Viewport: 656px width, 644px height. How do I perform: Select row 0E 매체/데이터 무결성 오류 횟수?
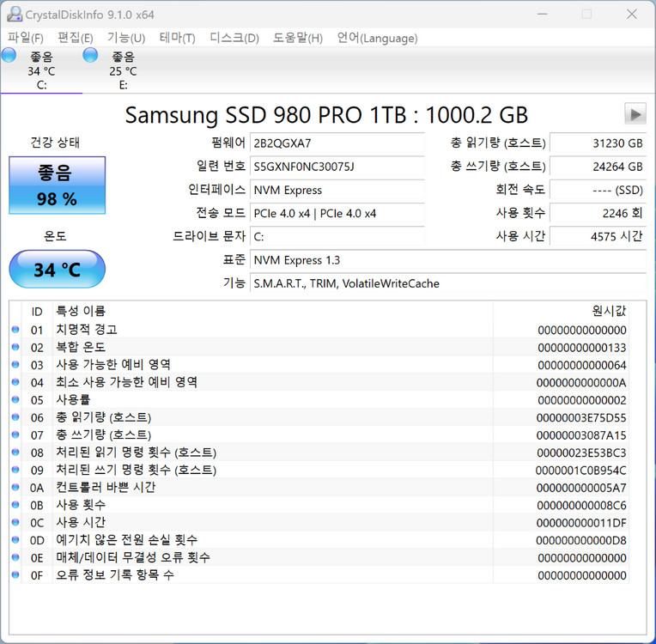(319, 558)
